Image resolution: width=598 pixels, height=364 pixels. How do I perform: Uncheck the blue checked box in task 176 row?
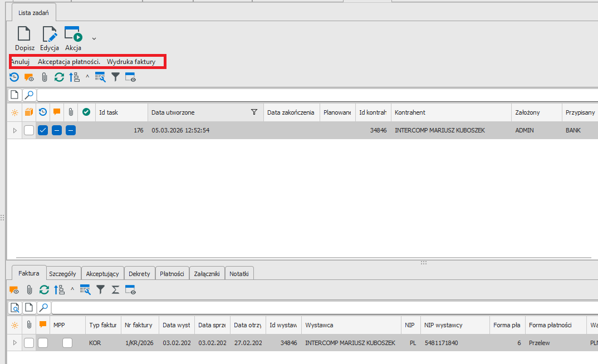tap(43, 130)
